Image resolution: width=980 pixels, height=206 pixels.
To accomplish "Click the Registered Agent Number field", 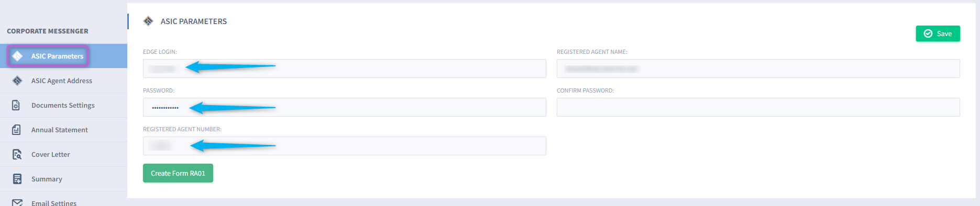I will coord(345,146).
